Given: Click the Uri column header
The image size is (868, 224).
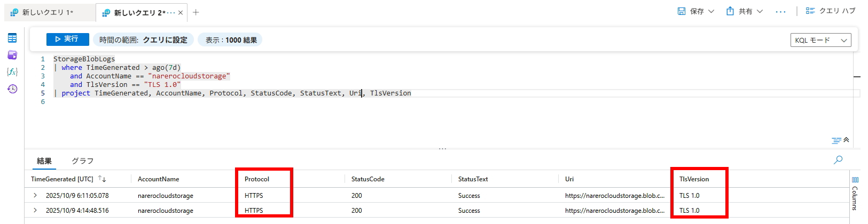Looking at the screenshot, I should 569,179.
